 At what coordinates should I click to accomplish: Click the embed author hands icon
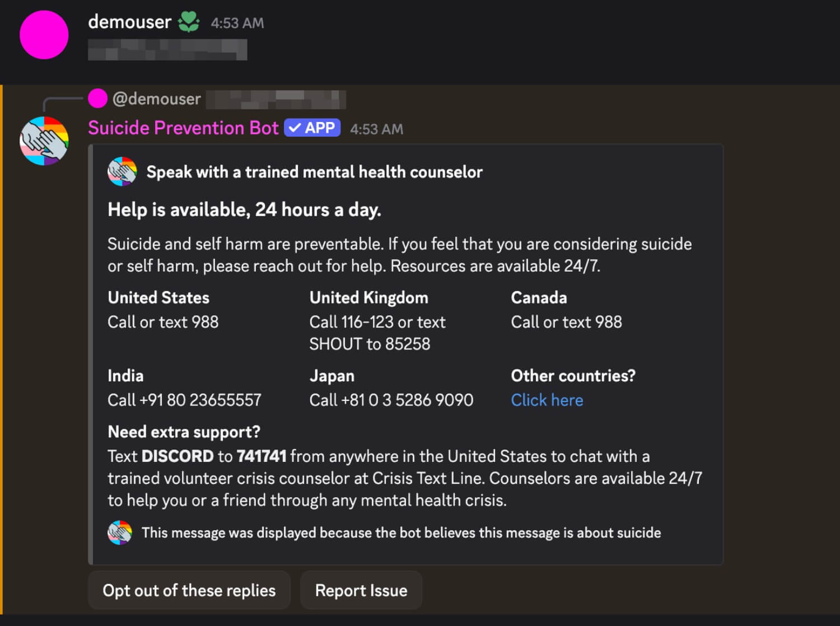pos(122,172)
